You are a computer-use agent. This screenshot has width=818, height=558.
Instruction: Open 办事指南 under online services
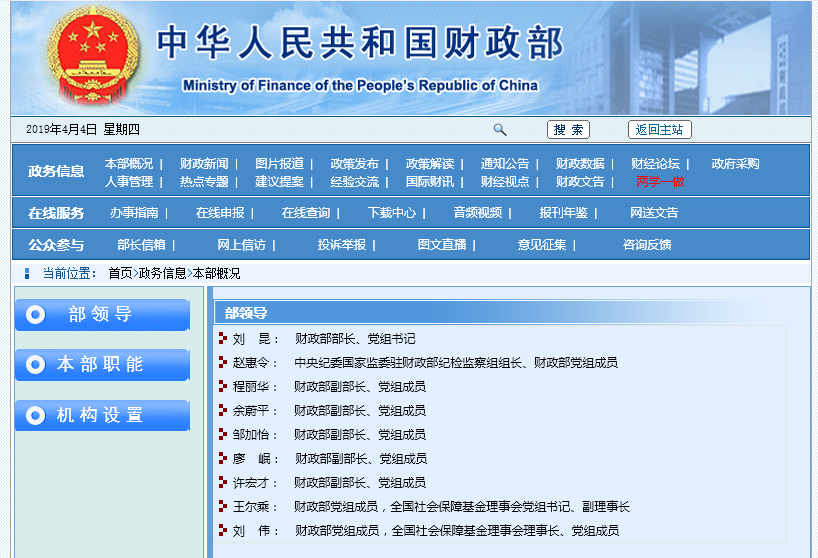pos(134,213)
